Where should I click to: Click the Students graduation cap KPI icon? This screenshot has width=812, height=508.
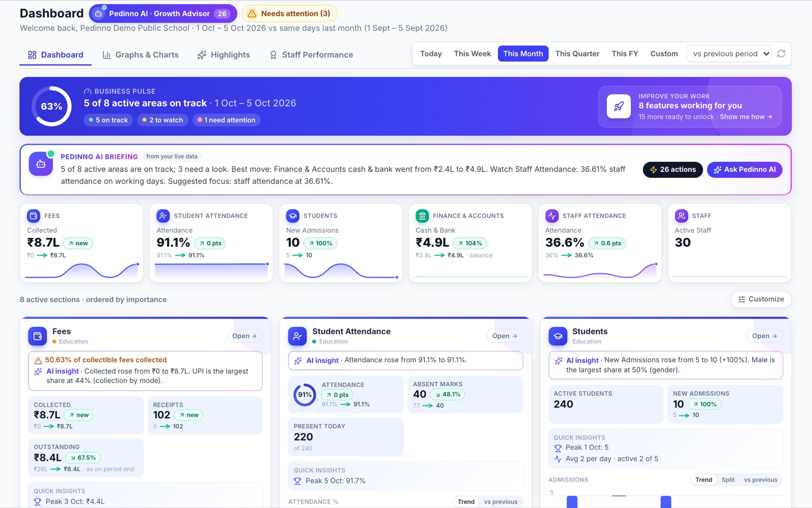[x=293, y=216]
